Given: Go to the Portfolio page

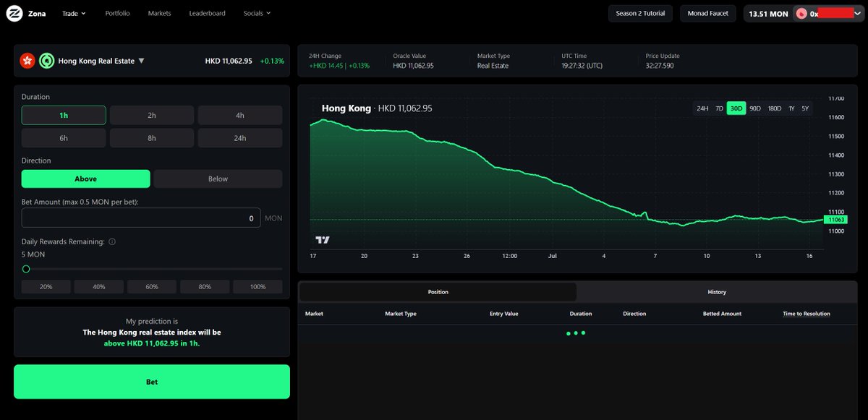Looking at the screenshot, I should (117, 13).
